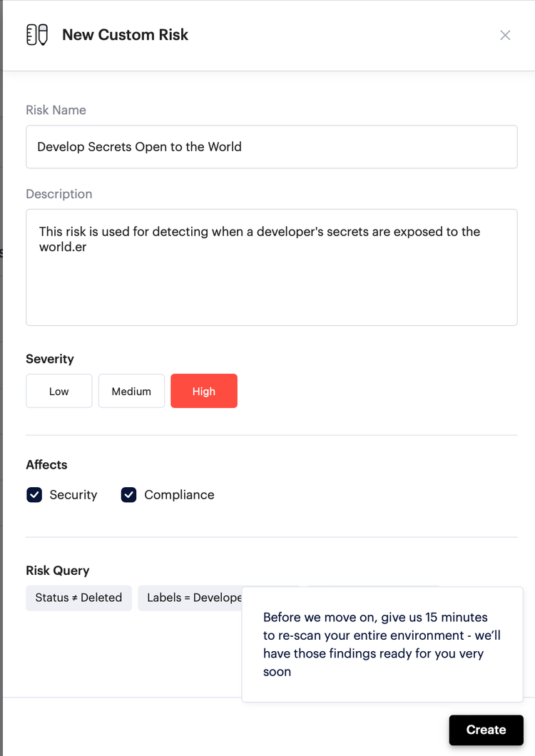Select Medium severity
535x756 pixels.
[132, 391]
